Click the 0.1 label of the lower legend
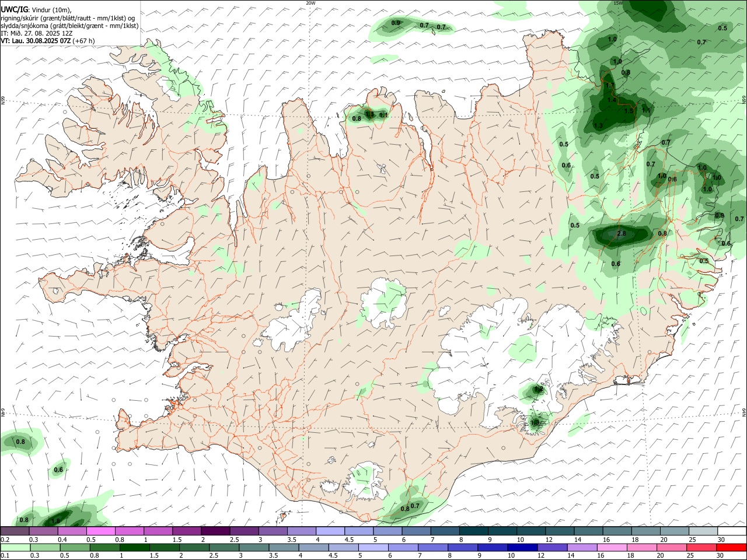This screenshot has width=747, height=560. pos(5,555)
